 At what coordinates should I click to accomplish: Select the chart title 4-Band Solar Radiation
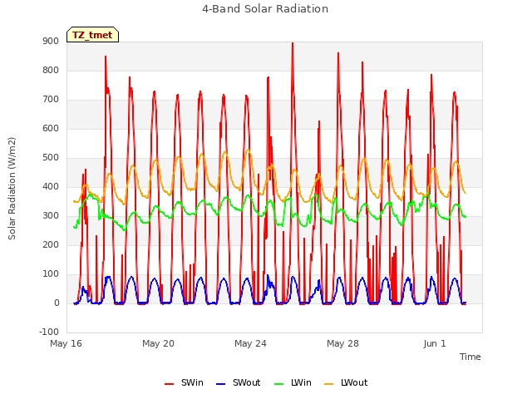(x=265, y=9)
